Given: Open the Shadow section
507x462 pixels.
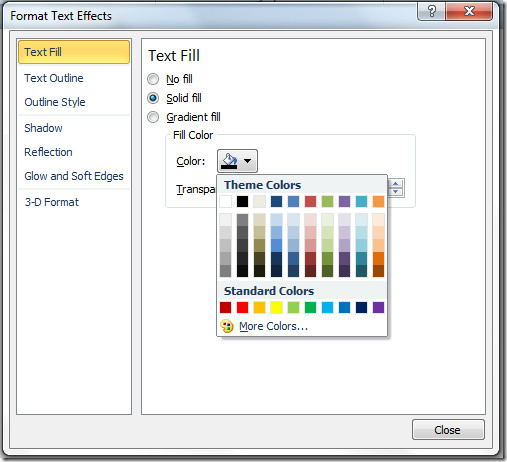Looking at the screenshot, I should (43, 128).
